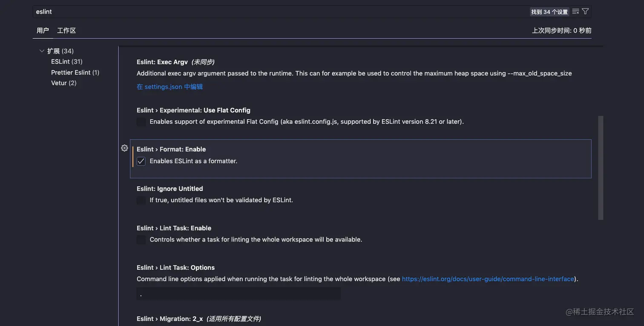Switch to the 工作区 settings tab
The width and height of the screenshot is (644, 326).
[x=66, y=29]
